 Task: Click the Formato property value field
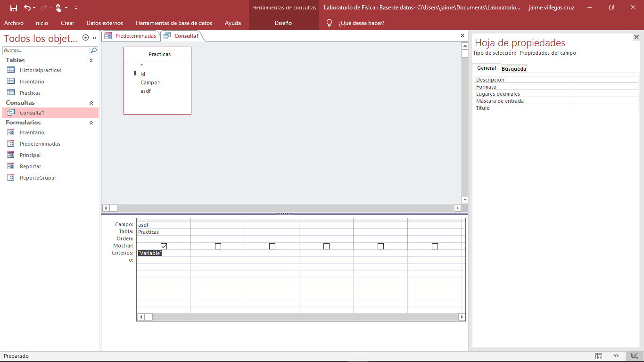(x=606, y=87)
